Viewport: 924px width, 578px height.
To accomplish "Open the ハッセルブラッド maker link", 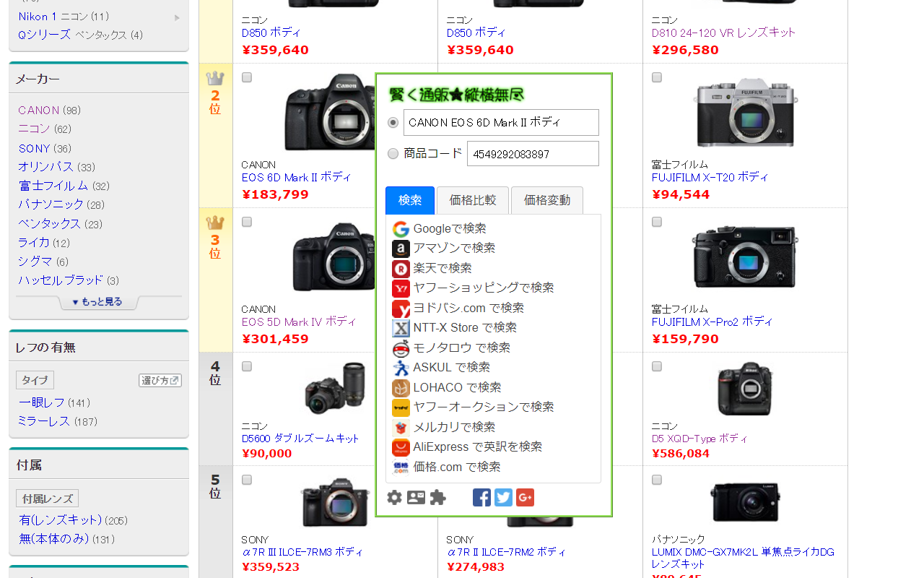I will (61, 280).
